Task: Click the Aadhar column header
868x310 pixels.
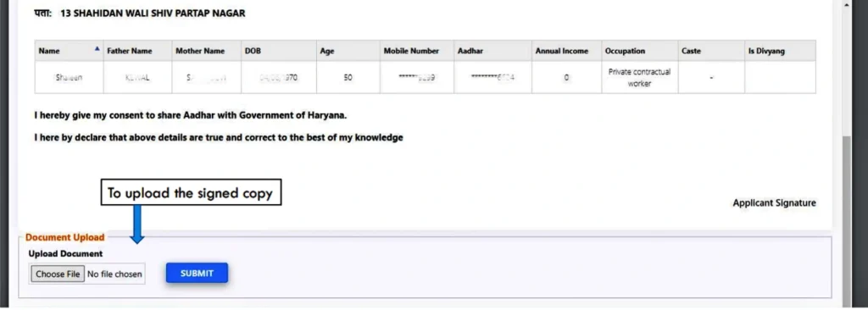Action: [x=492, y=51]
